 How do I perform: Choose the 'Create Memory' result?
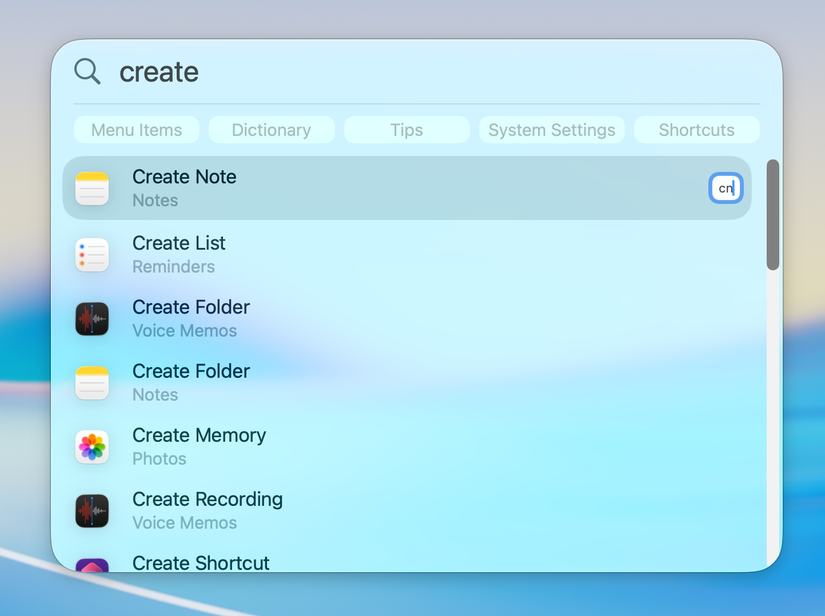[x=407, y=447]
